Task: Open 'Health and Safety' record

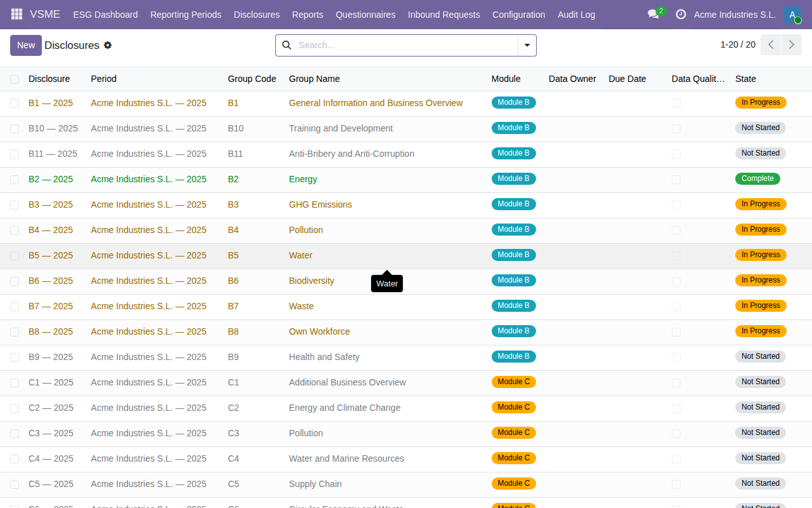Action: tap(324, 357)
